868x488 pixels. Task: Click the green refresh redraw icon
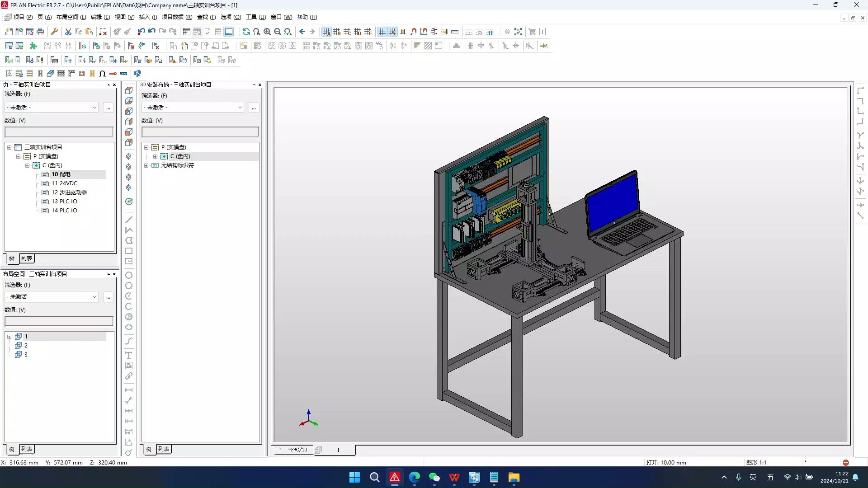pos(246,32)
